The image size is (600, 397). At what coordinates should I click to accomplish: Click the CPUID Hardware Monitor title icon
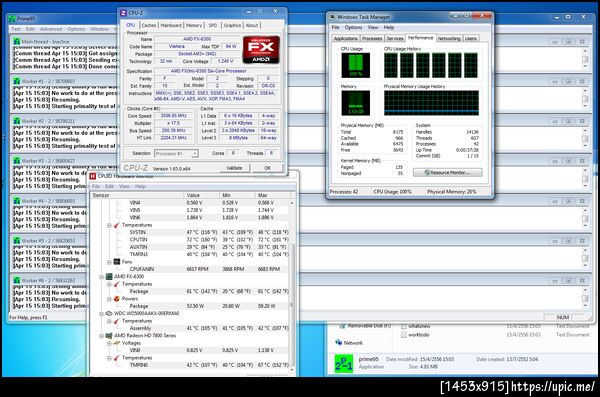tap(93, 176)
